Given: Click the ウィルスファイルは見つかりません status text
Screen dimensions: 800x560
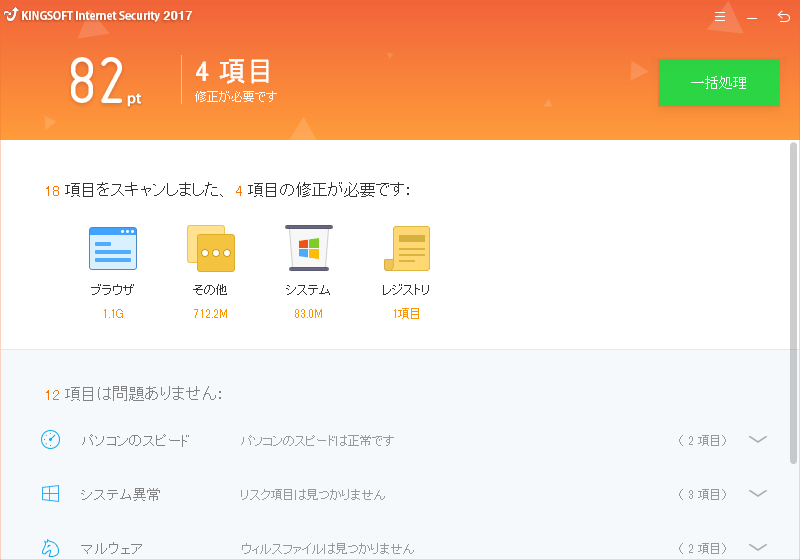Looking at the screenshot, I should click(328, 548).
